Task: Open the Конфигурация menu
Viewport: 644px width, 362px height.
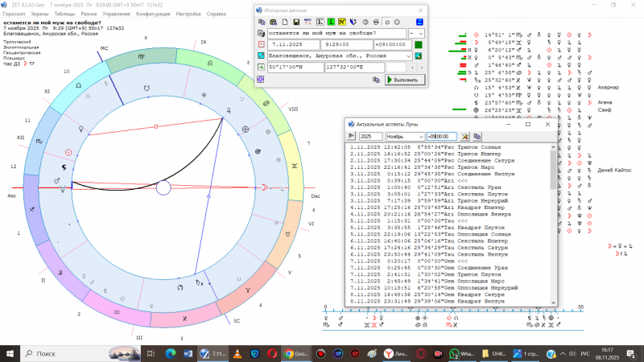Action: [154, 14]
